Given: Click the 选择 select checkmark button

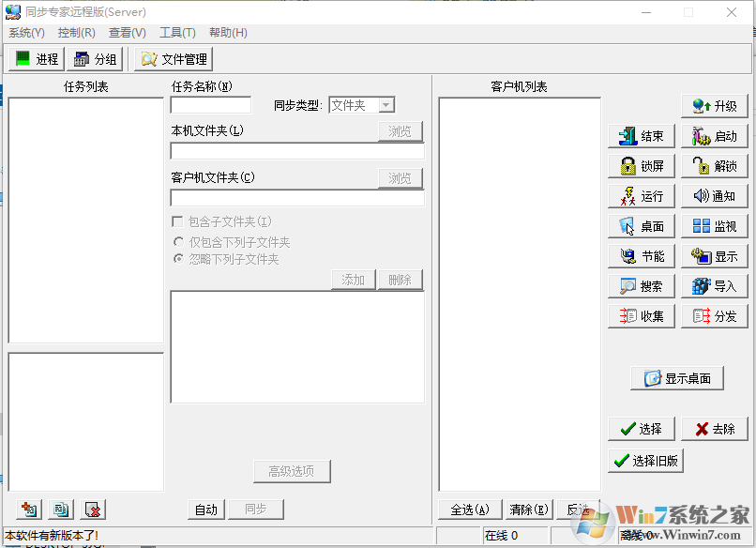Looking at the screenshot, I should coord(642,429).
